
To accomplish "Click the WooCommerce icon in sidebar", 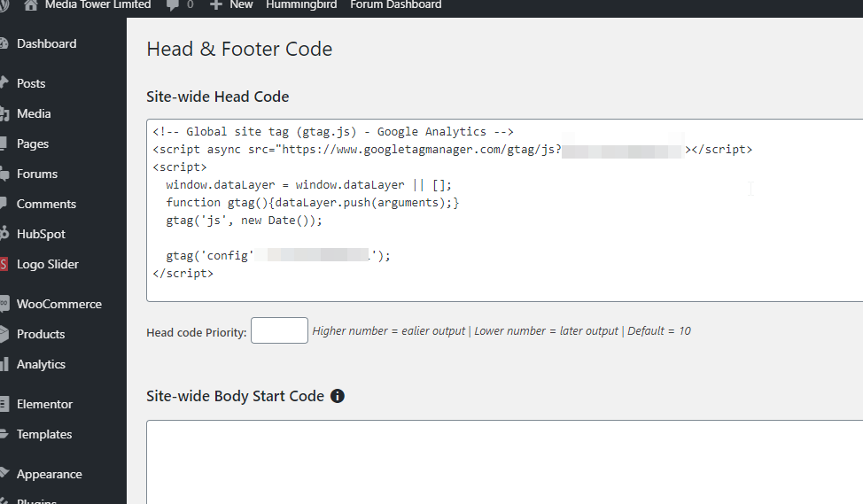I will pyautogui.click(x=4, y=304).
